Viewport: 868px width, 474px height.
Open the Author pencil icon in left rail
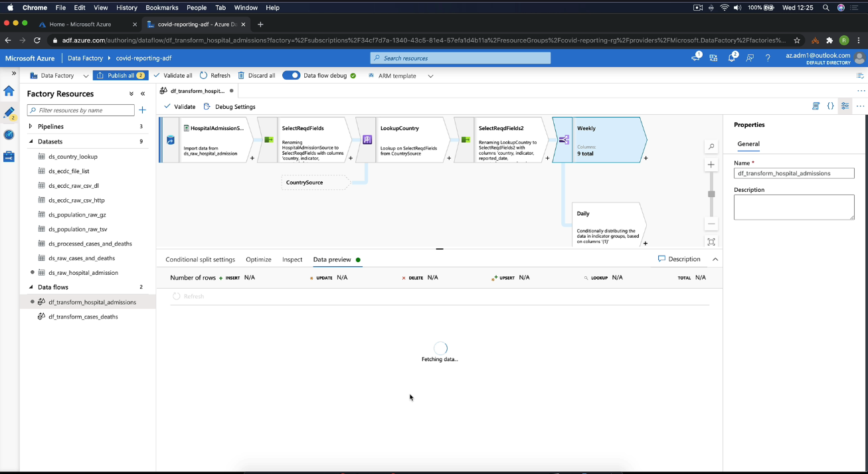(x=9, y=113)
